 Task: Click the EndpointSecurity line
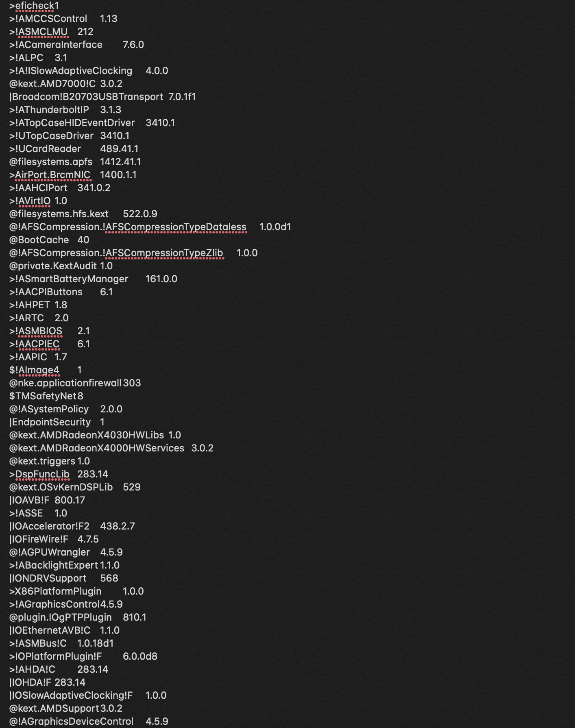click(x=51, y=422)
